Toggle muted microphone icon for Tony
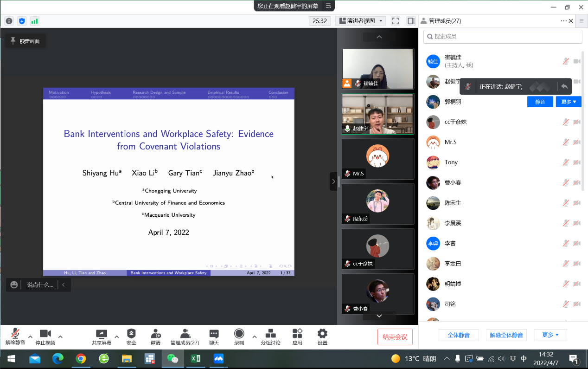The image size is (588, 369). tap(566, 162)
